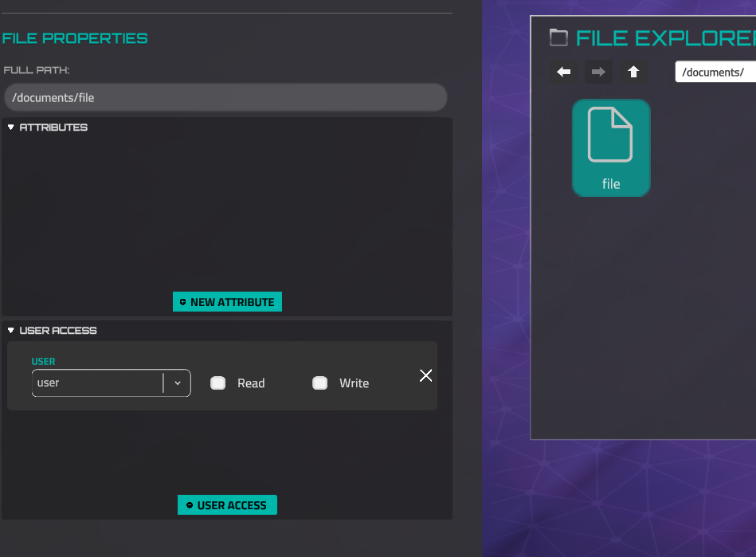This screenshot has width=756, height=557.
Task: Go up one directory with up arrow
Action: tap(633, 72)
